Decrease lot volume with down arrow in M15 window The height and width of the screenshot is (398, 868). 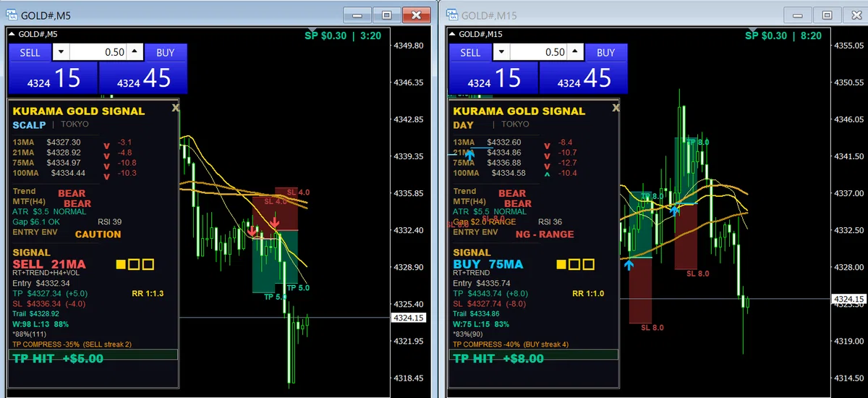point(501,52)
